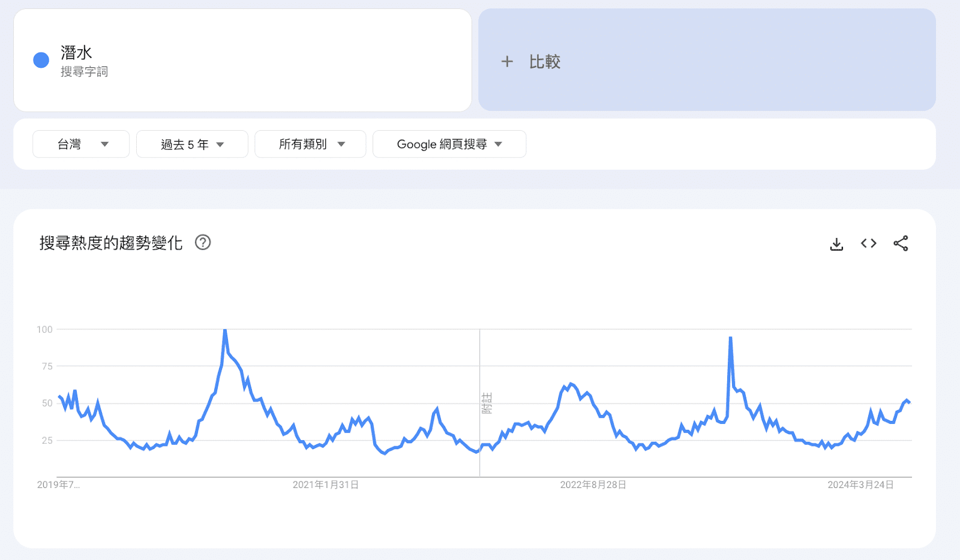This screenshot has width=960, height=560.
Task: Click the 25 value on the y-axis
Action: [47, 440]
